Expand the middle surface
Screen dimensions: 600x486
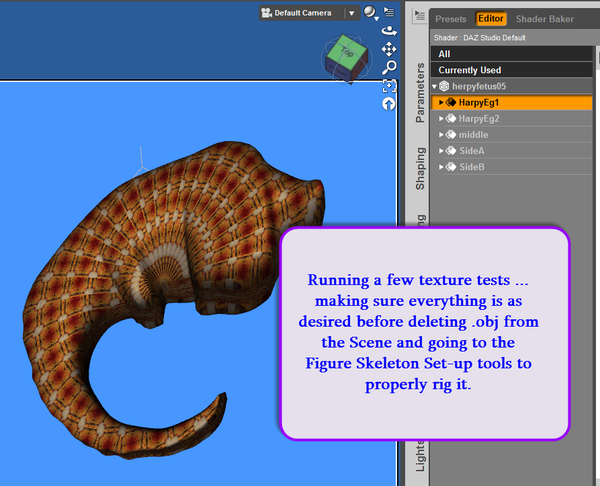441,135
